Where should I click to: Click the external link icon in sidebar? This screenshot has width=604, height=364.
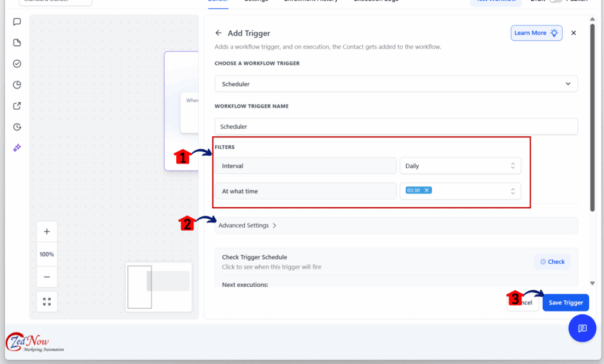tap(17, 106)
